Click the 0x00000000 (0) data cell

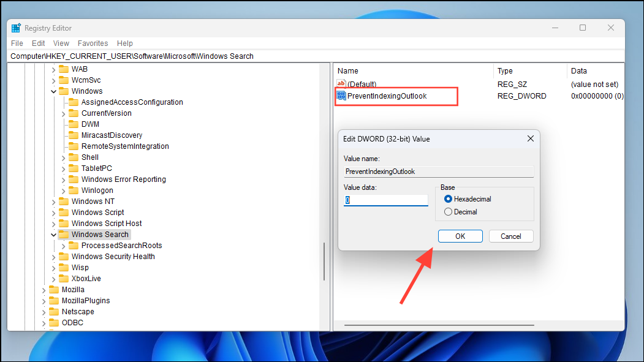tap(597, 96)
